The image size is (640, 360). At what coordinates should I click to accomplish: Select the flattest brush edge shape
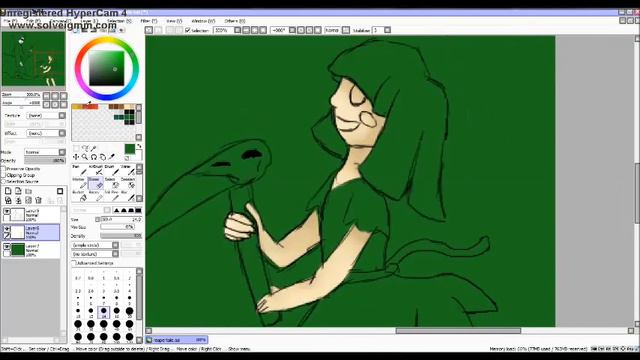click(138, 210)
